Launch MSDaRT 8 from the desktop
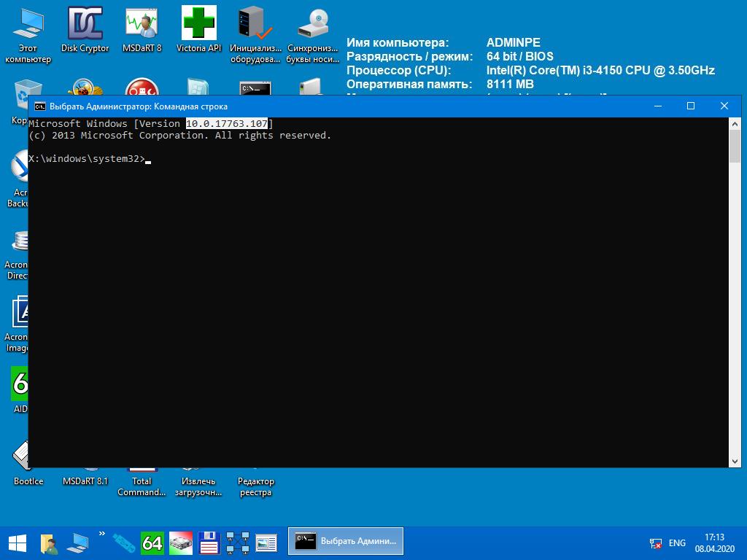747x560 pixels. tap(142, 24)
